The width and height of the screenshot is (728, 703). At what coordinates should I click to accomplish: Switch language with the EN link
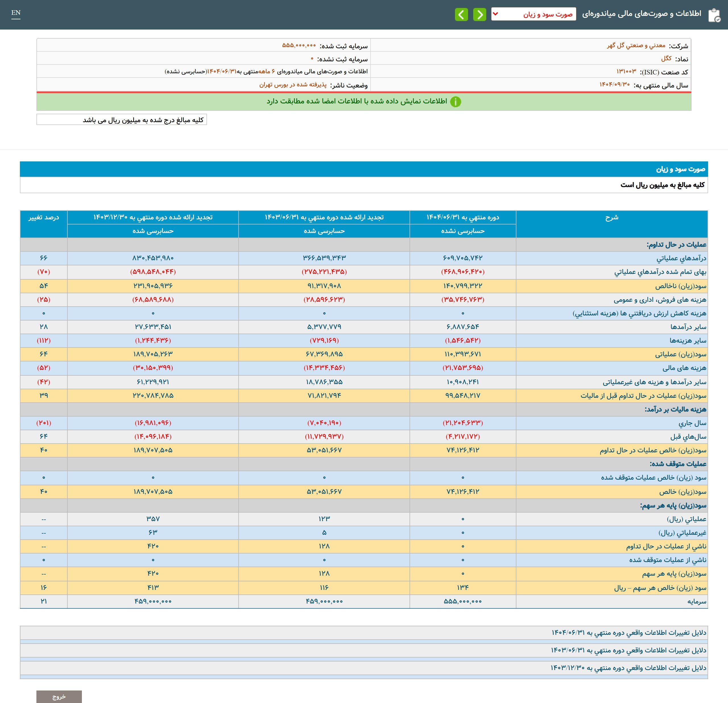pos(16,13)
